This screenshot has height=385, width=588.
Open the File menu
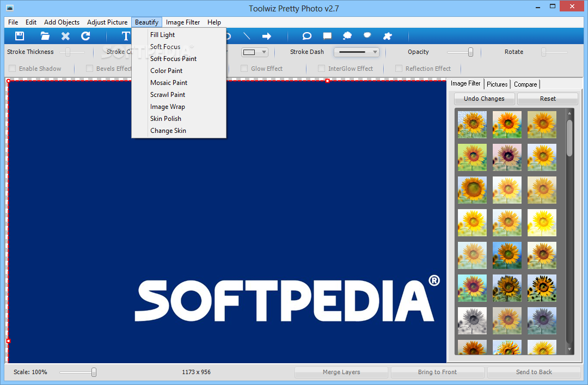(13, 22)
